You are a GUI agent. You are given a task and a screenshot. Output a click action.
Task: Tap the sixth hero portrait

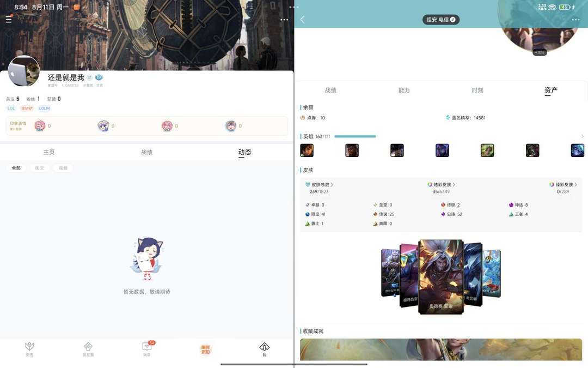coord(532,150)
